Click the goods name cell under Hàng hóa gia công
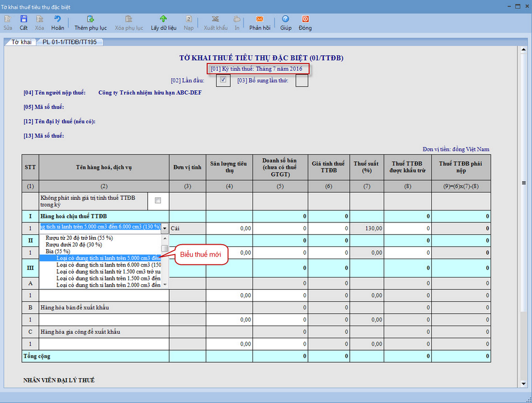The image size is (532, 403). click(104, 344)
